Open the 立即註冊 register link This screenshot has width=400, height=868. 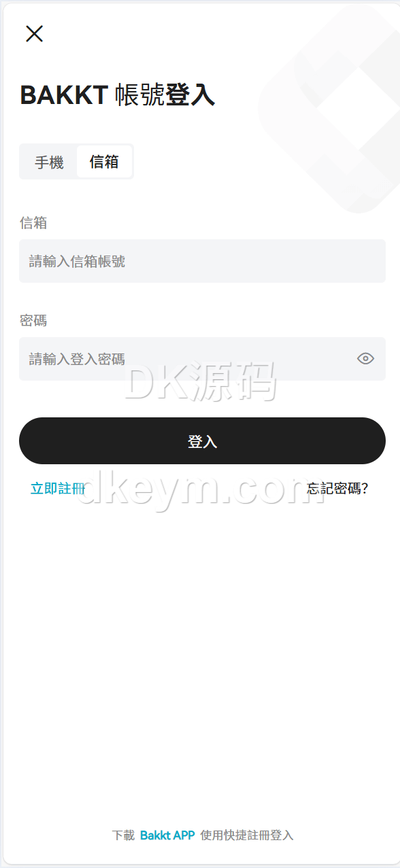58,488
